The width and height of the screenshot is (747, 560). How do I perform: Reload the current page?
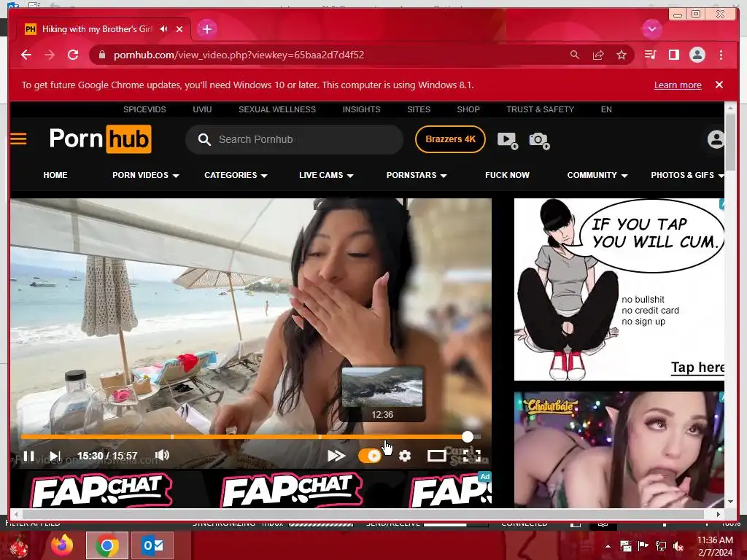coord(73,55)
